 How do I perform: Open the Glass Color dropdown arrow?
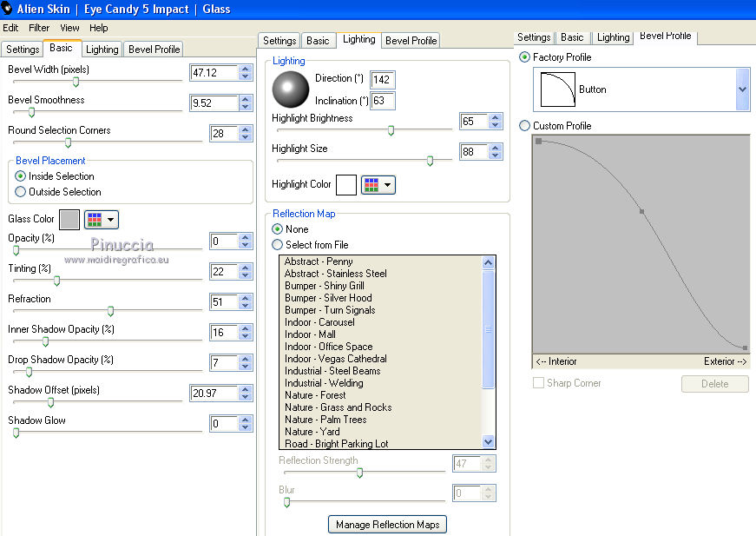pos(111,220)
